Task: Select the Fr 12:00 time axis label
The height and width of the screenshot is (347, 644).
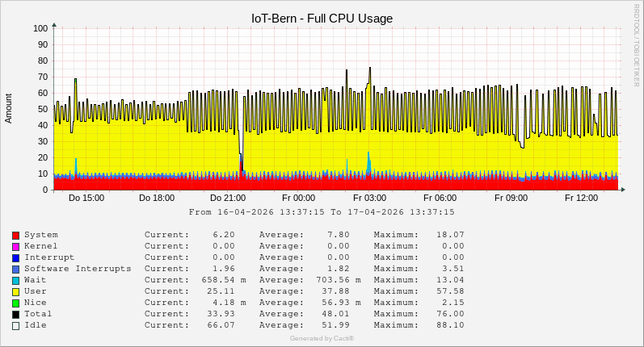Action: [581, 198]
